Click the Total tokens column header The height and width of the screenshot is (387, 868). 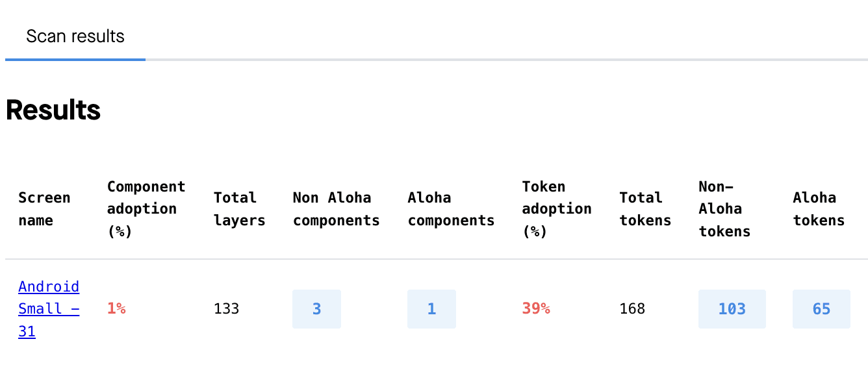645,209
